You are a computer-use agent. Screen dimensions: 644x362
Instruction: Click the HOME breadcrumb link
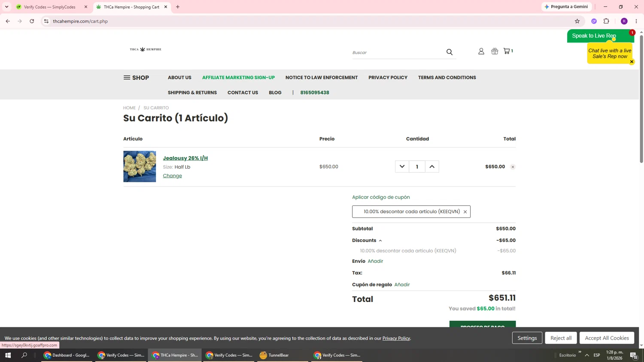coord(129,108)
